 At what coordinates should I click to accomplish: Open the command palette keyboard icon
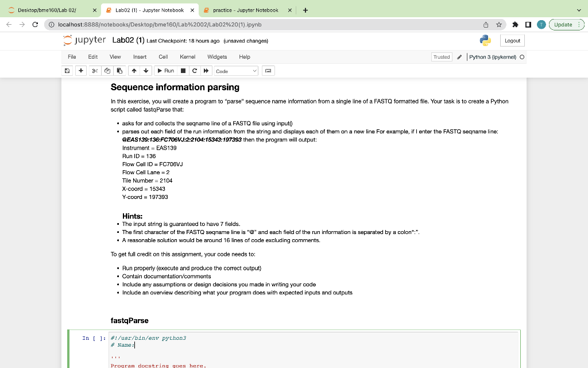click(x=269, y=70)
